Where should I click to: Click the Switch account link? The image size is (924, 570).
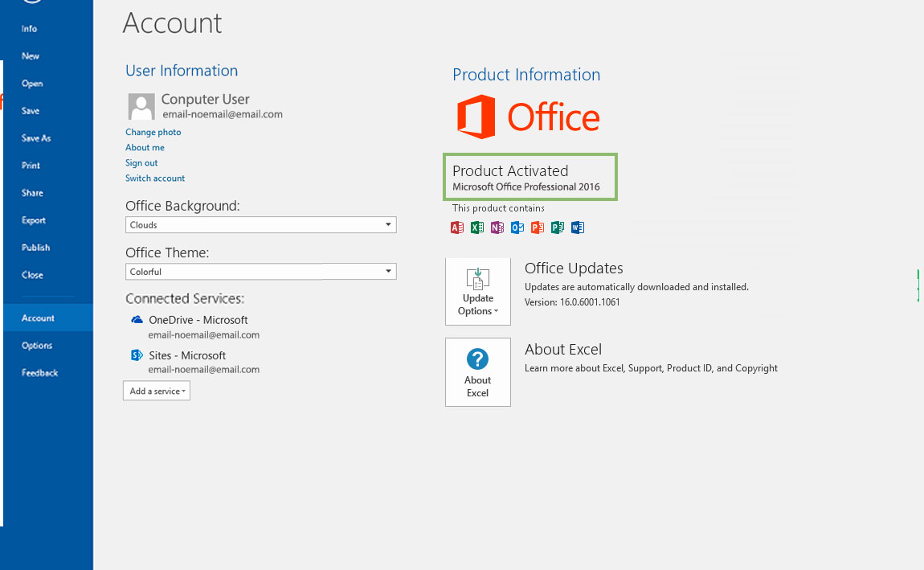coord(155,178)
